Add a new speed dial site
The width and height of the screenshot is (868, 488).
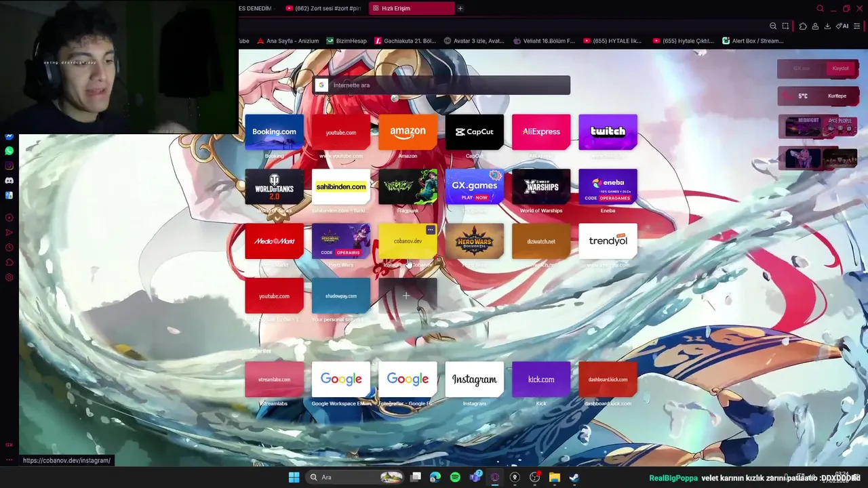[x=408, y=296]
